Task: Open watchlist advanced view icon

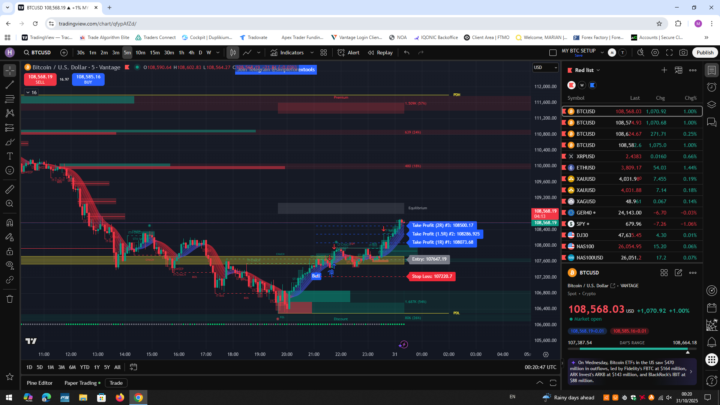Action: click(x=678, y=70)
